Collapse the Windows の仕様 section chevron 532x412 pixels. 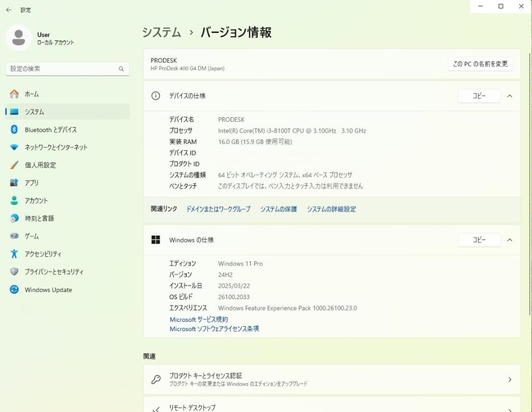coord(510,240)
